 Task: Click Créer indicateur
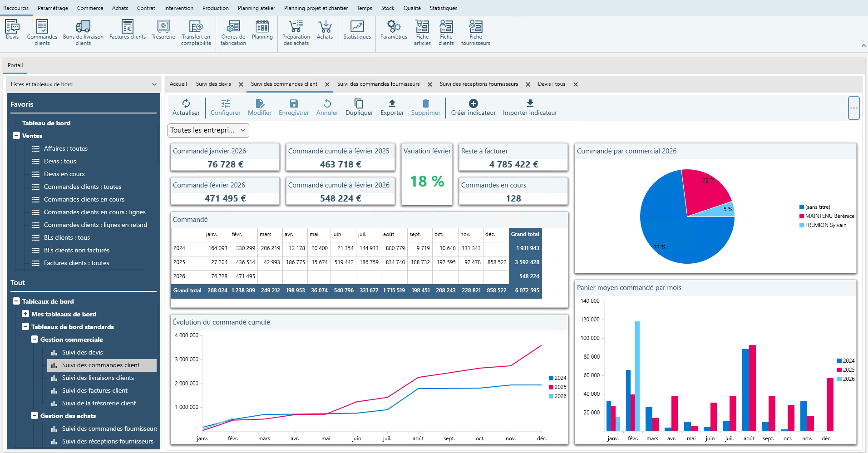(473, 107)
